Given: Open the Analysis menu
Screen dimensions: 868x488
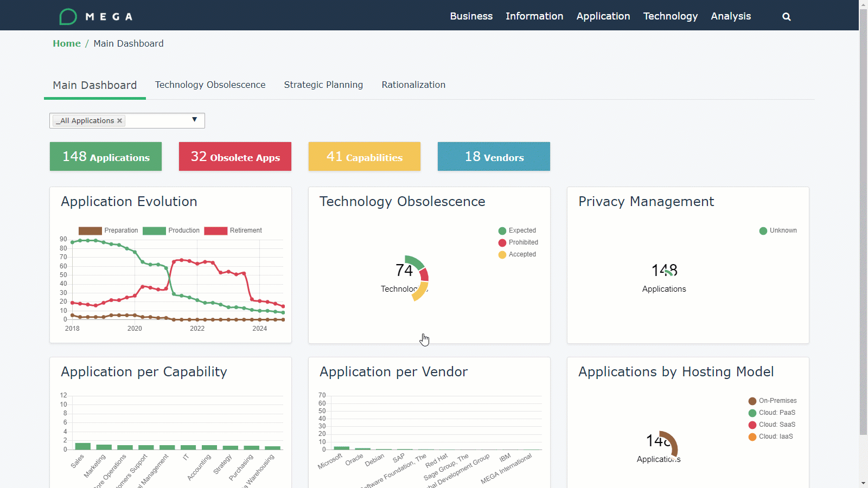Looking at the screenshot, I should (731, 16).
